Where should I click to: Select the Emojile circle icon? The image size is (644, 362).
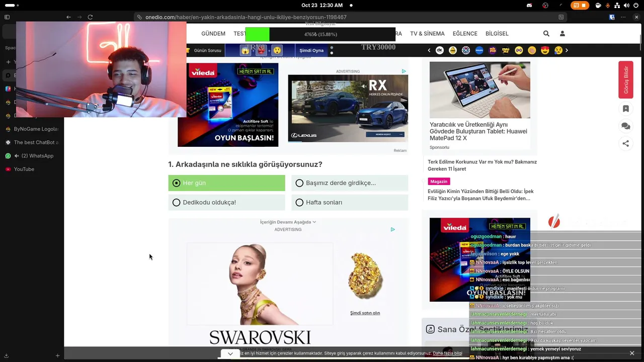[x=506, y=50]
